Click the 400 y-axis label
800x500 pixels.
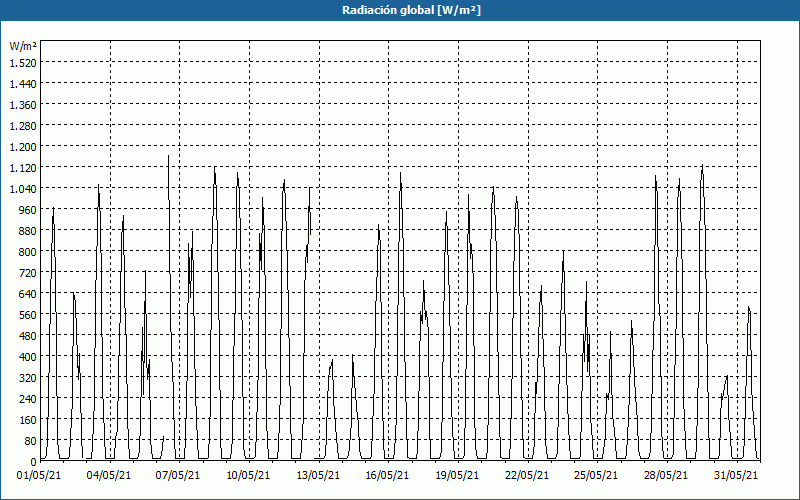click(28, 357)
